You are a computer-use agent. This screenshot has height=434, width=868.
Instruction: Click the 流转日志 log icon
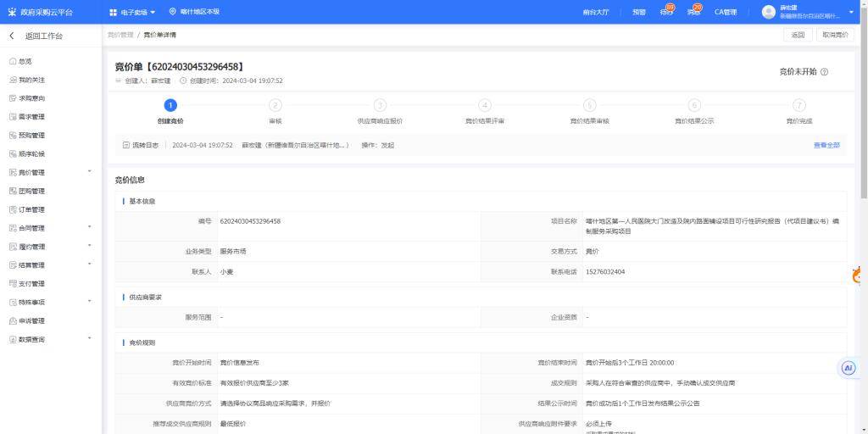click(126, 145)
